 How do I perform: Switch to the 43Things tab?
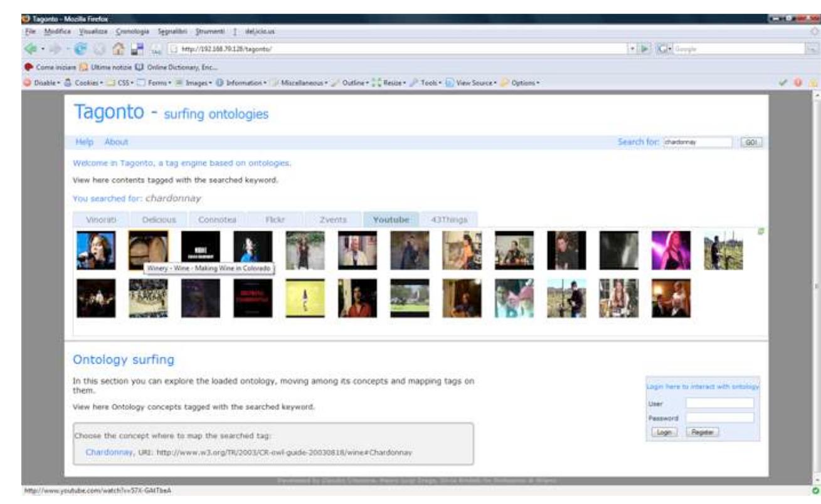449,219
